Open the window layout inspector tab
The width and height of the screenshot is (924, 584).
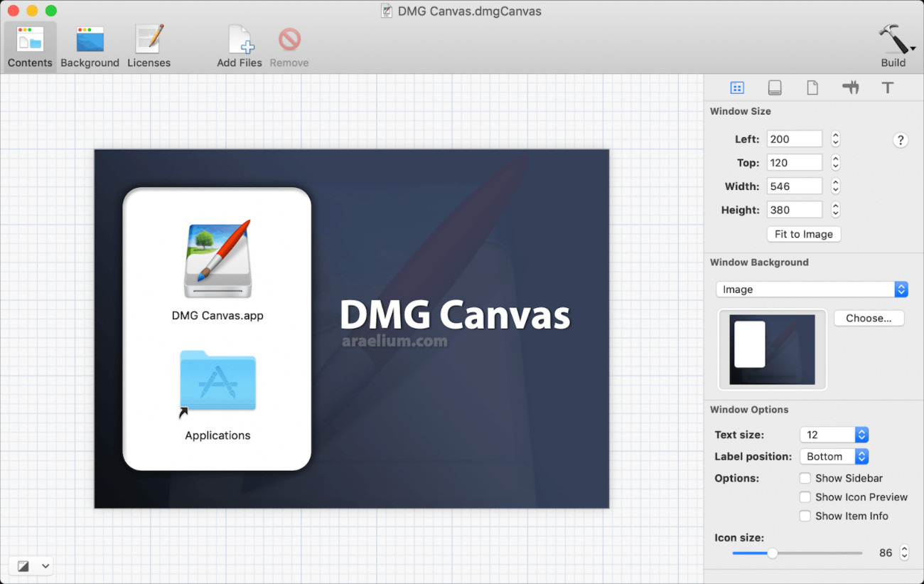point(737,88)
